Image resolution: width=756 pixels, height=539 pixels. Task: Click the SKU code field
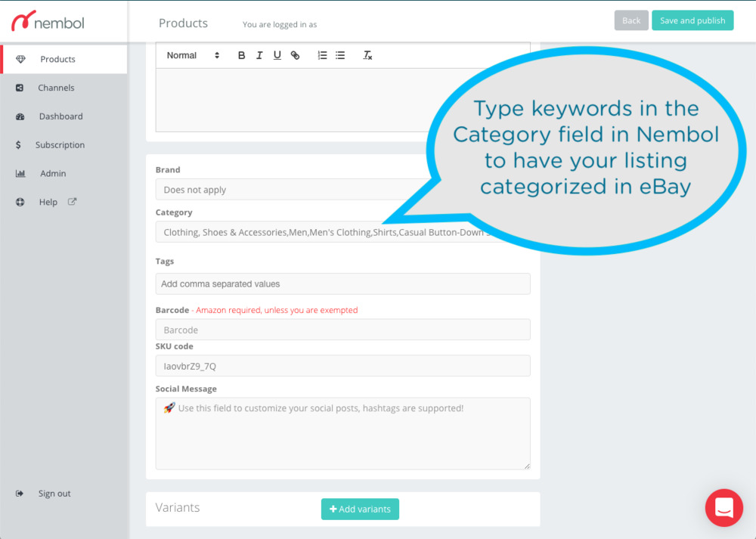[x=342, y=366]
